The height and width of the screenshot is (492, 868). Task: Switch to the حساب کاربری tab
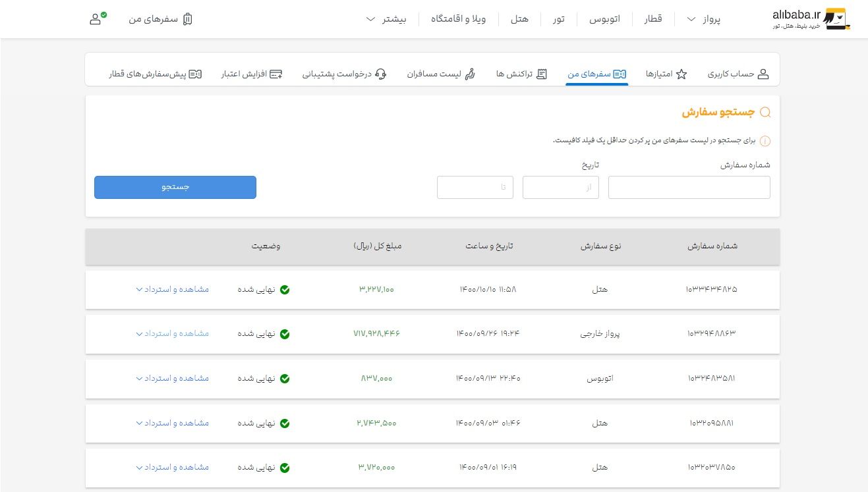click(738, 74)
